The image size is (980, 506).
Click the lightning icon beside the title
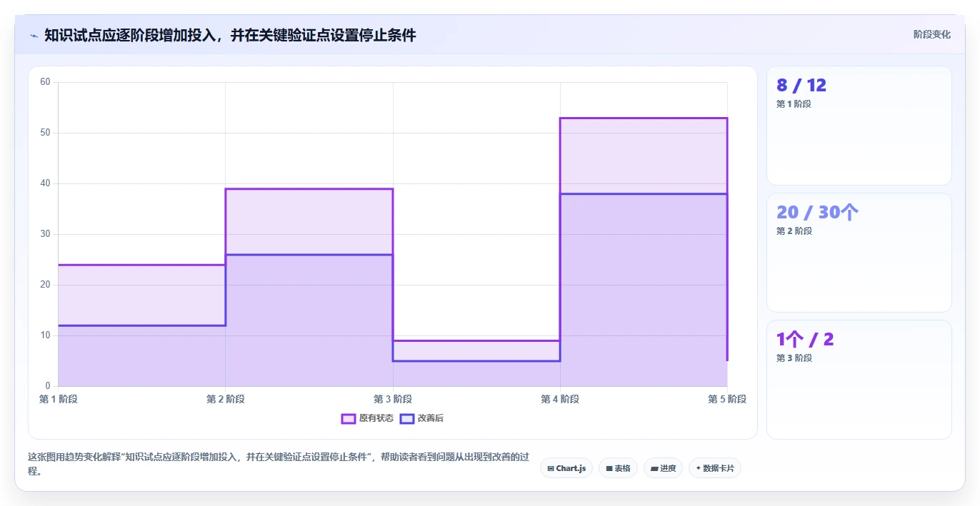34,35
